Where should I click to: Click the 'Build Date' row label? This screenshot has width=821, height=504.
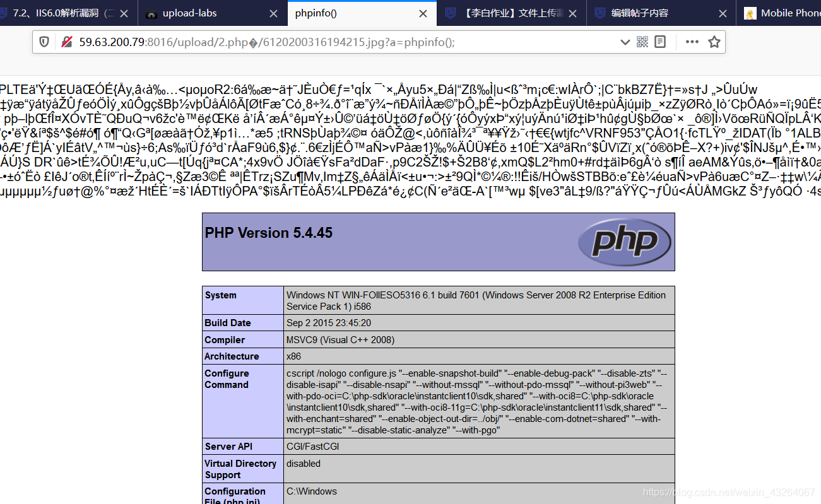[x=228, y=323]
